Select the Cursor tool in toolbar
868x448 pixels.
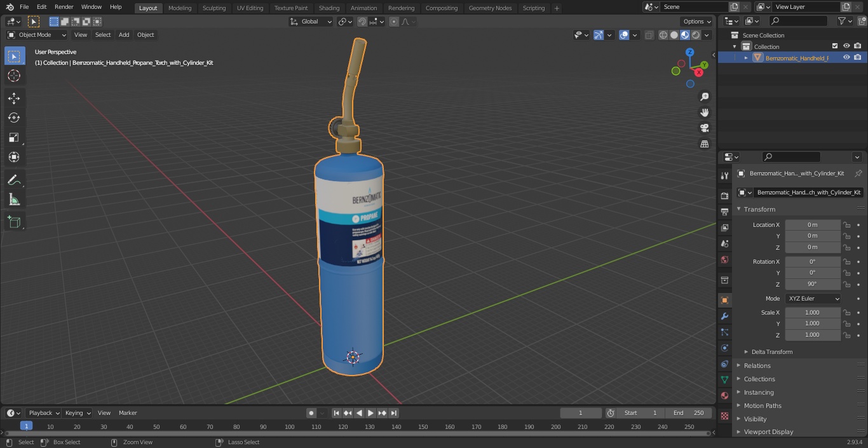(x=14, y=76)
